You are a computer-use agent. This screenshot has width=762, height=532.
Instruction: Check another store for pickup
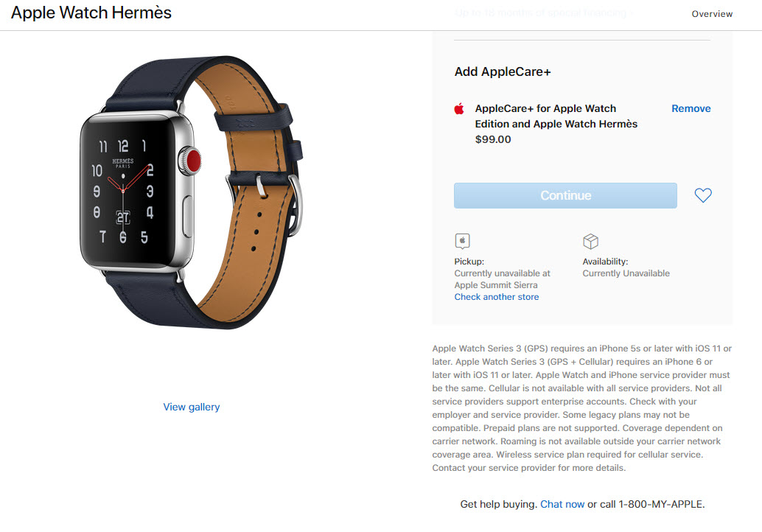point(497,297)
